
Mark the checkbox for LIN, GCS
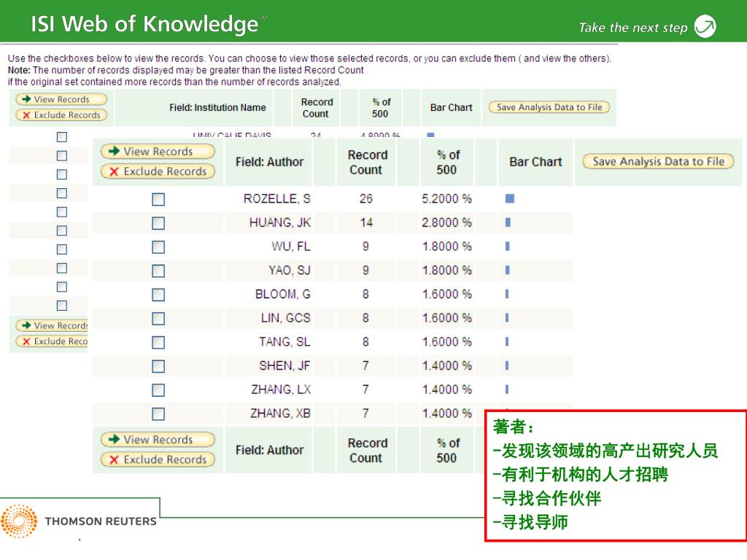coord(158,318)
